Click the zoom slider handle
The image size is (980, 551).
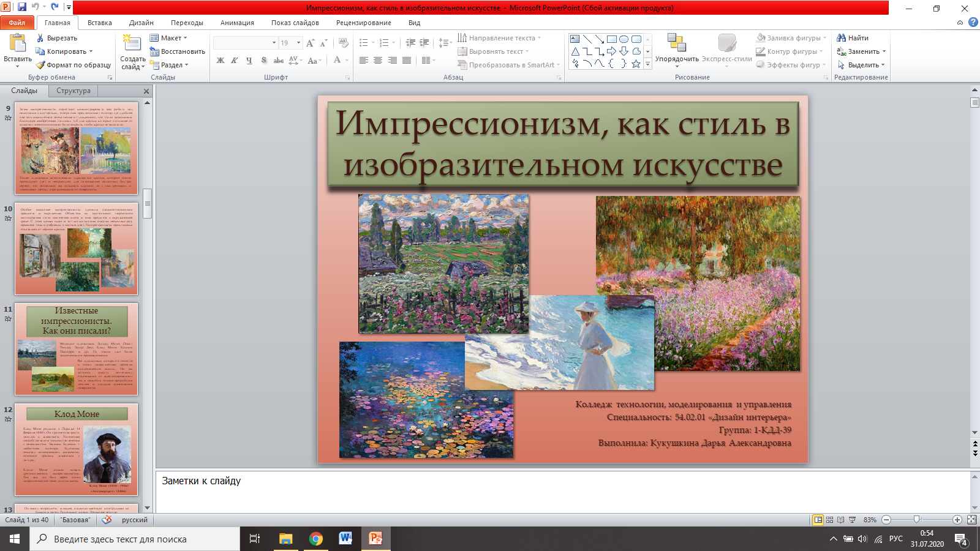tap(916, 520)
